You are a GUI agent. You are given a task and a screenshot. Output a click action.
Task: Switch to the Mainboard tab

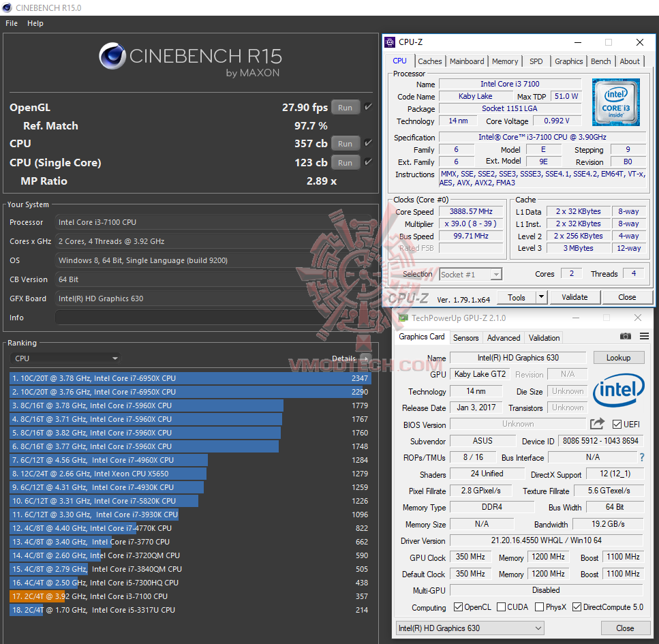pos(467,61)
